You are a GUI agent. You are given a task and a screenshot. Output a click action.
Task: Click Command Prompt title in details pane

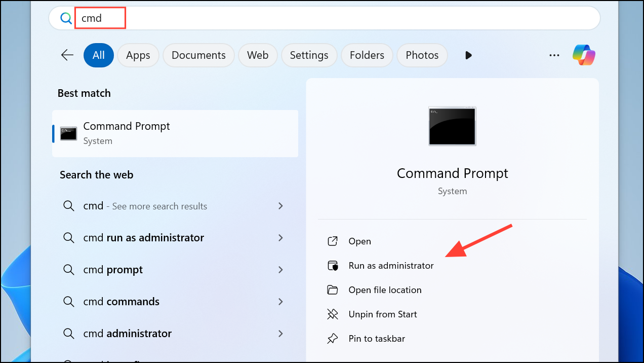coord(452,173)
